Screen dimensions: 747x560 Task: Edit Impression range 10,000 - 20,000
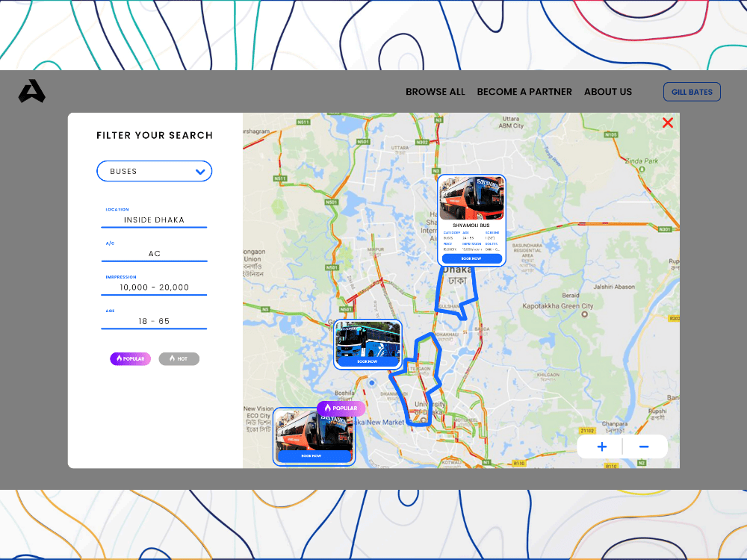tap(154, 287)
